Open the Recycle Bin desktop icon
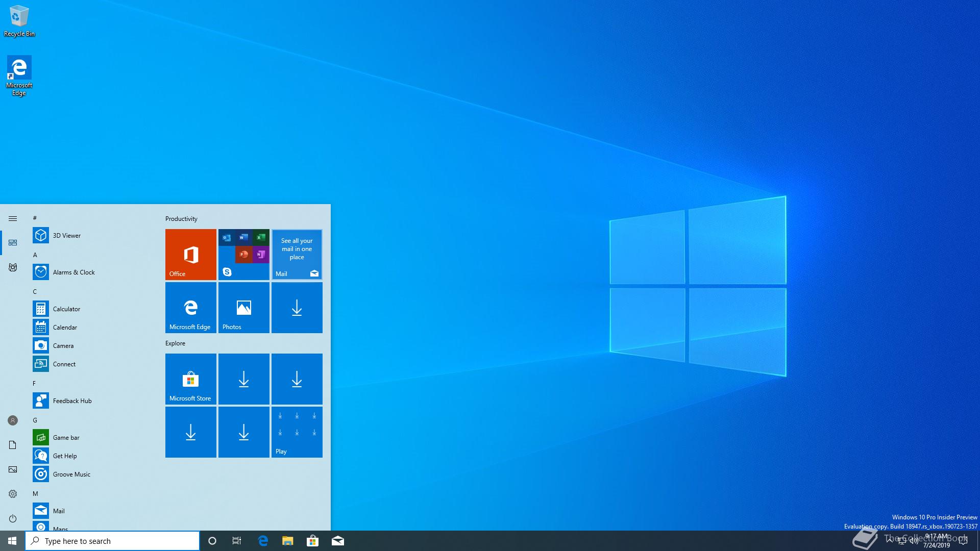980x551 pixels. (19, 21)
